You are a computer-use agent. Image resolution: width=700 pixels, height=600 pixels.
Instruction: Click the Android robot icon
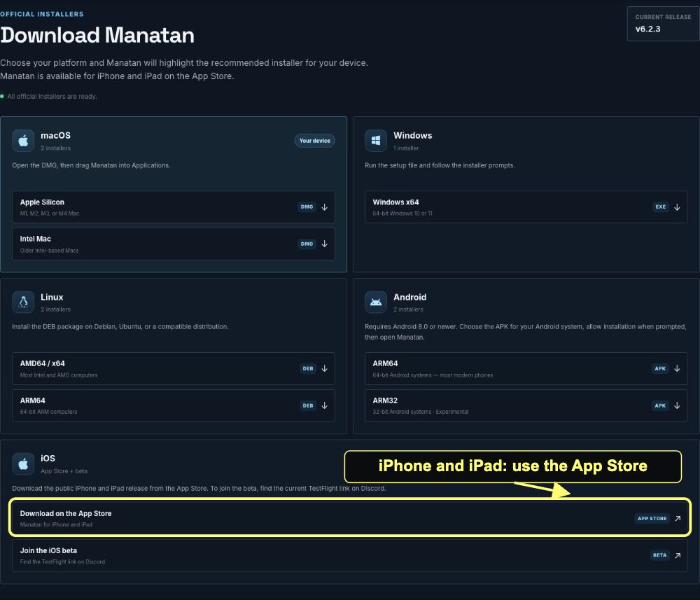pos(376,302)
